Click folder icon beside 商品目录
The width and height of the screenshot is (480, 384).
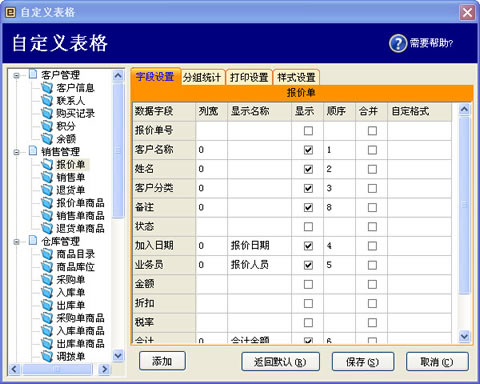pyautogui.click(x=47, y=254)
